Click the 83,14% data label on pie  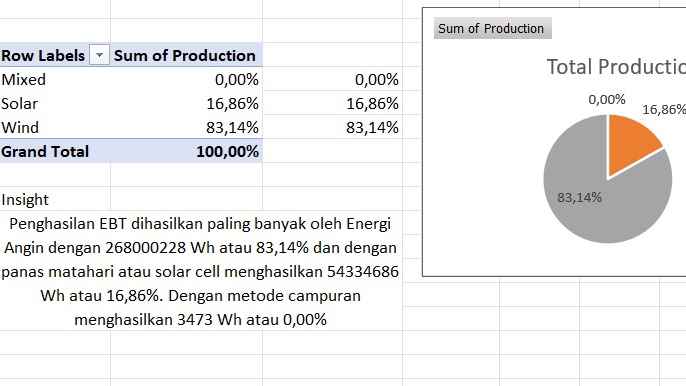(x=579, y=197)
